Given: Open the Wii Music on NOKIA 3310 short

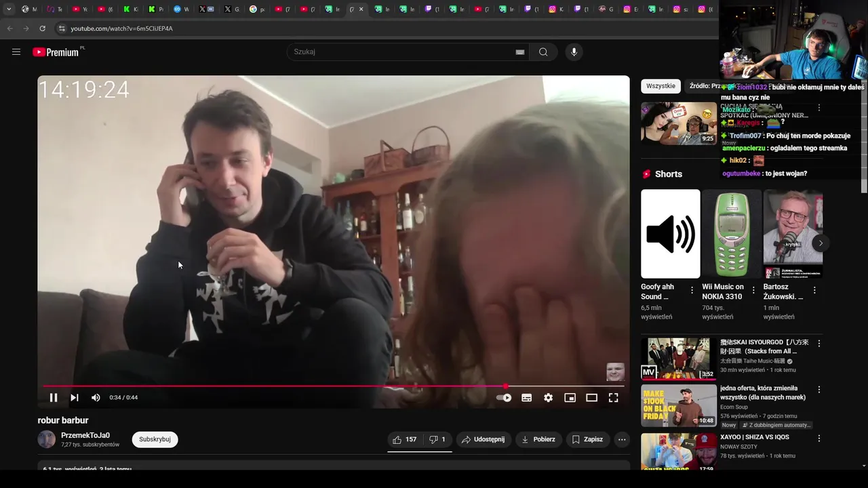Looking at the screenshot, I should click(x=732, y=234).
